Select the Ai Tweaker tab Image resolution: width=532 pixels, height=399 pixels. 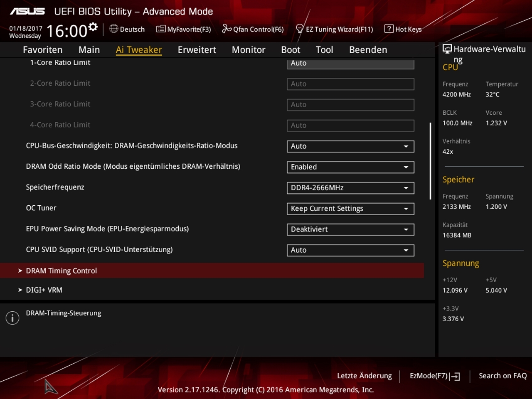139,50
